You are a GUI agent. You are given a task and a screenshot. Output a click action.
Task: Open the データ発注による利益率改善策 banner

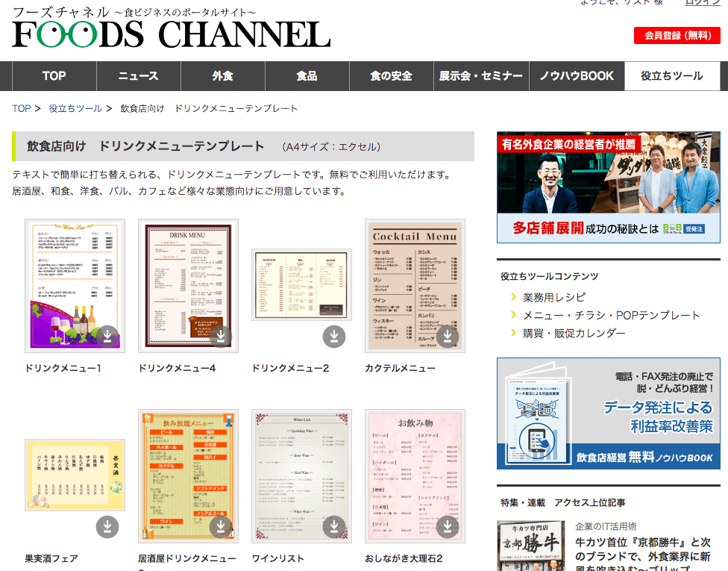point(608,414)
